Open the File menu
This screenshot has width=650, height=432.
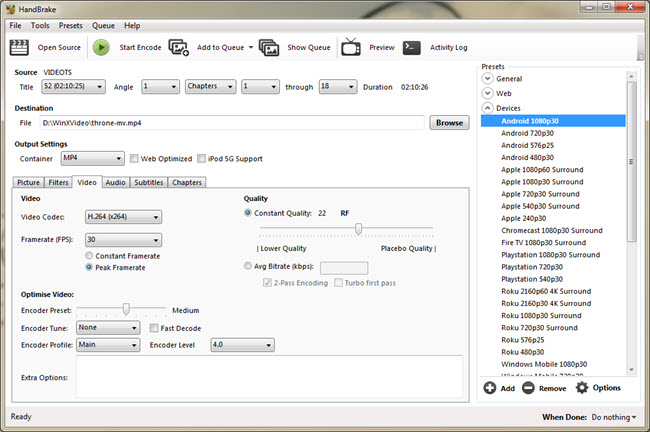click(15, 26)
